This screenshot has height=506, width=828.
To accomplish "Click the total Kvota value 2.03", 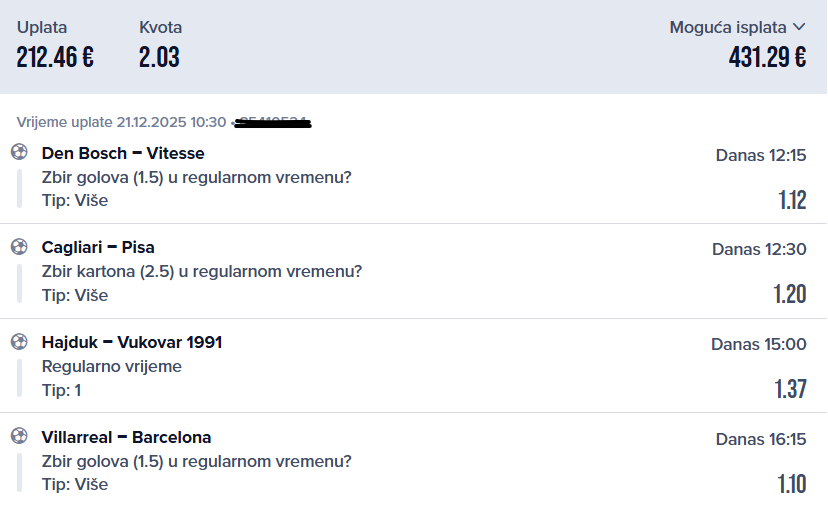I will pos(159,57).
